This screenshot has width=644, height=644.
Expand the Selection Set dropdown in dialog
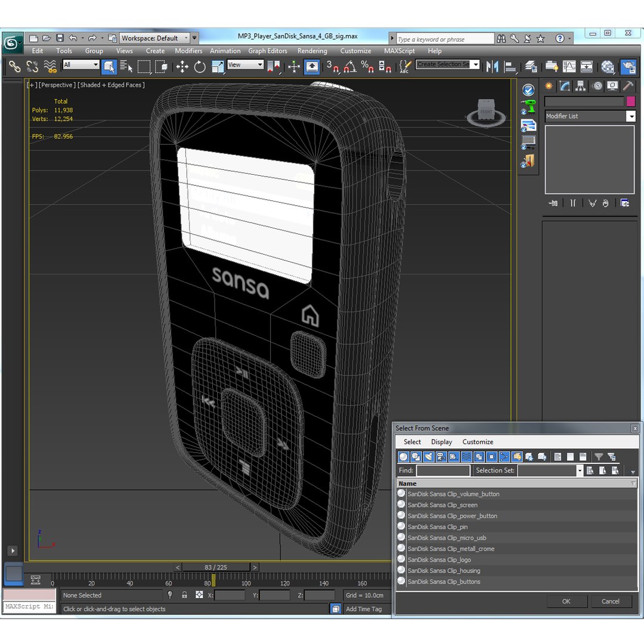coord(580,470)
